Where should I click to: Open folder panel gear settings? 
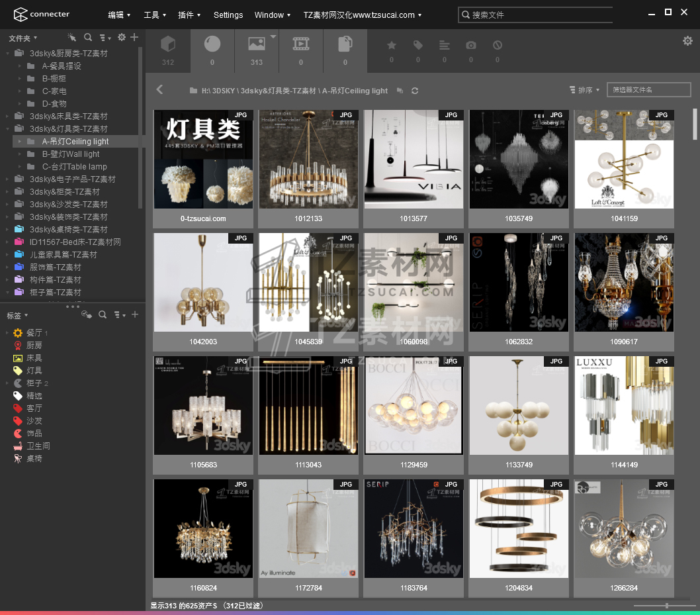pos(122,38)
